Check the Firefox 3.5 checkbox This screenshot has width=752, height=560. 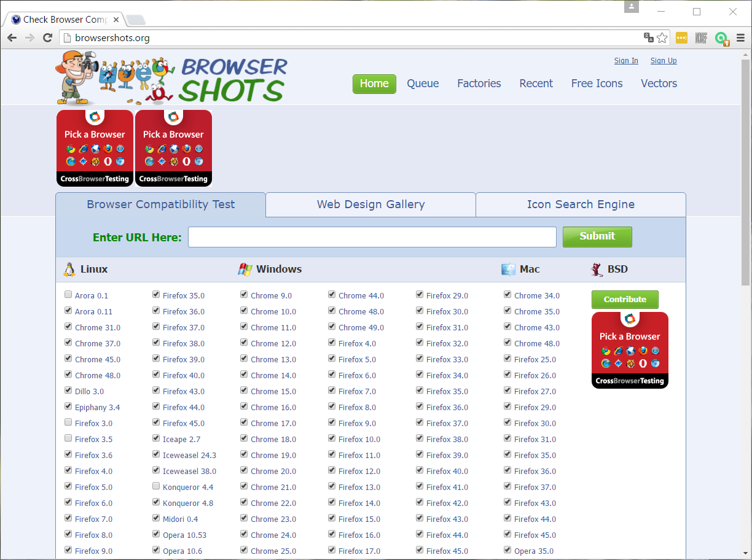coord(68,438)
